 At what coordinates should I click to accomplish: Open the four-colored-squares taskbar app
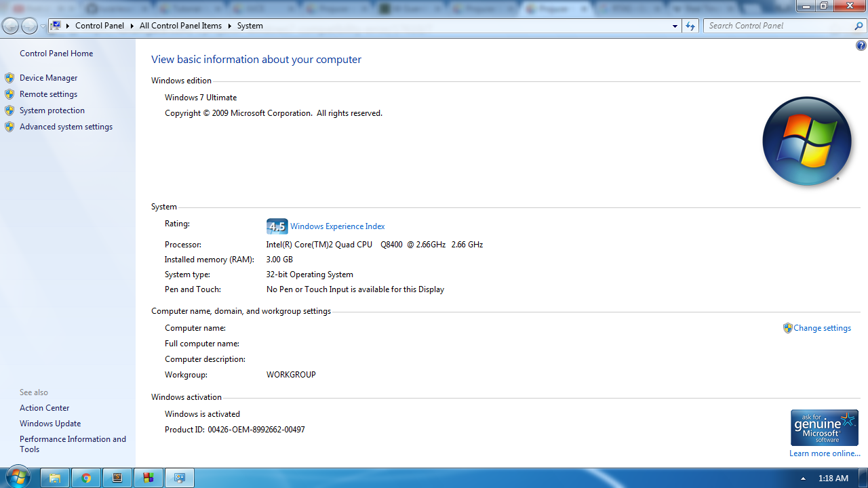[x=149, y=478]
